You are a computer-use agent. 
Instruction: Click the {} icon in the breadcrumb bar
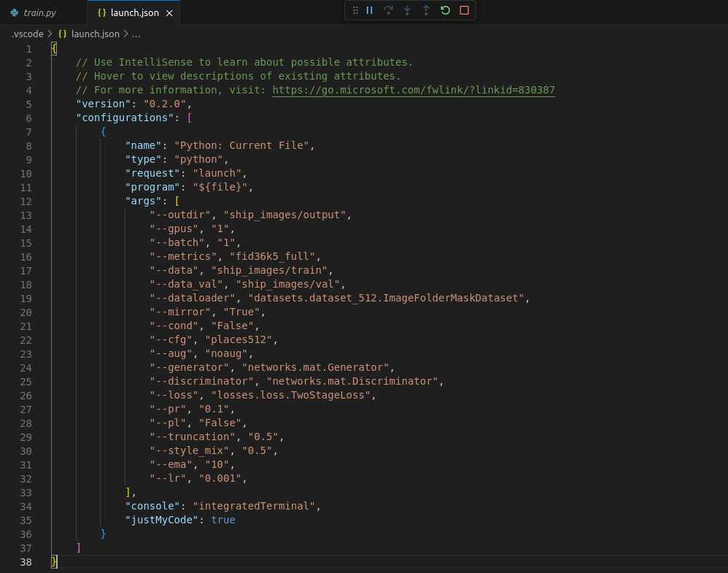(x=62, y=34)
